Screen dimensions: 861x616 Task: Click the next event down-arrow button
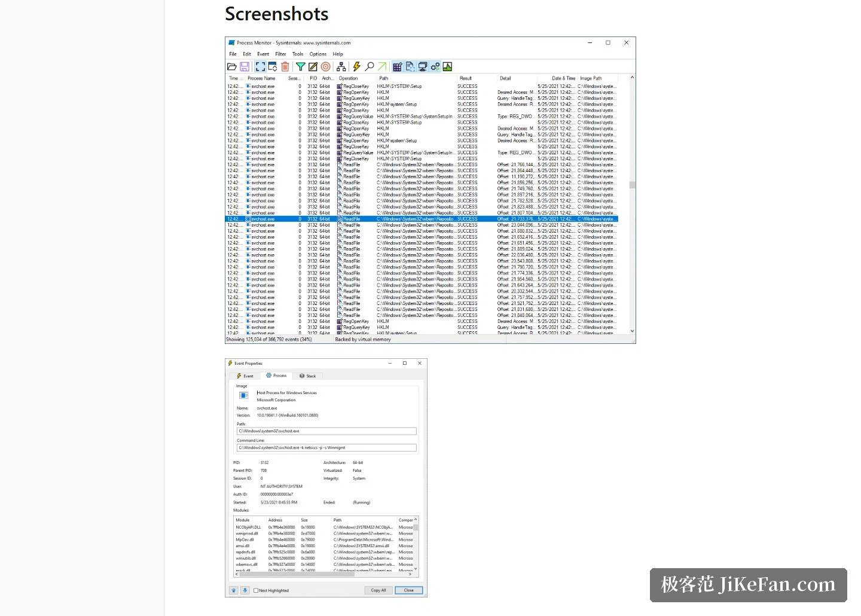[245, 590]
